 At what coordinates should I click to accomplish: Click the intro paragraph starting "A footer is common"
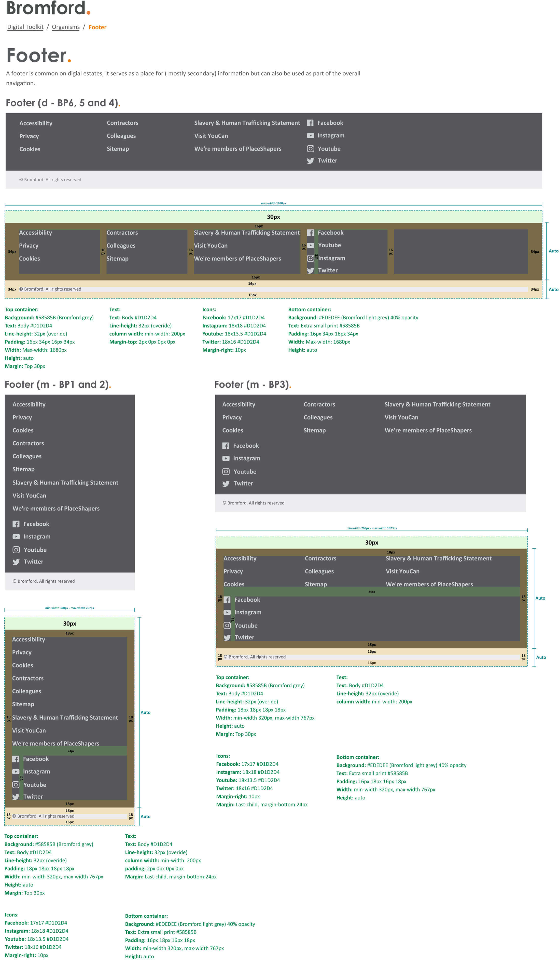pos(183,78)
